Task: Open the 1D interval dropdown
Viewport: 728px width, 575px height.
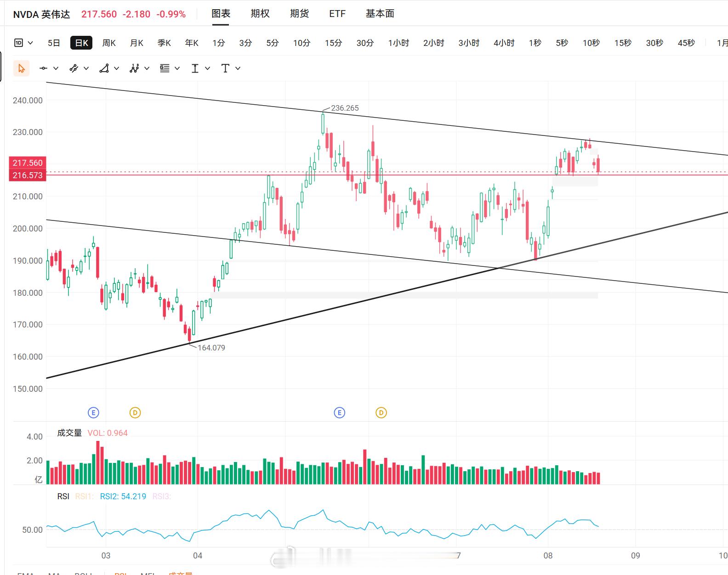Action: point(24,43)
